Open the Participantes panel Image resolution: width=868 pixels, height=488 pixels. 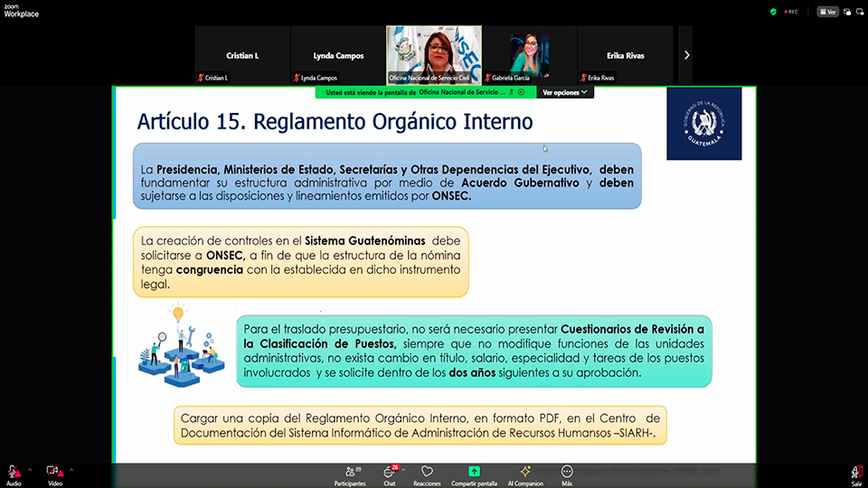tap(348, 474)
